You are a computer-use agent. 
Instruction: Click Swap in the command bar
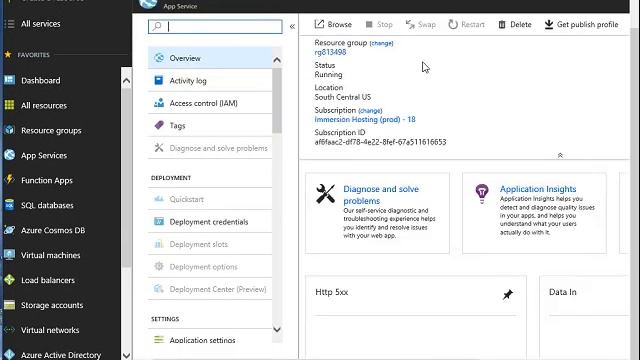coord(420,24)
